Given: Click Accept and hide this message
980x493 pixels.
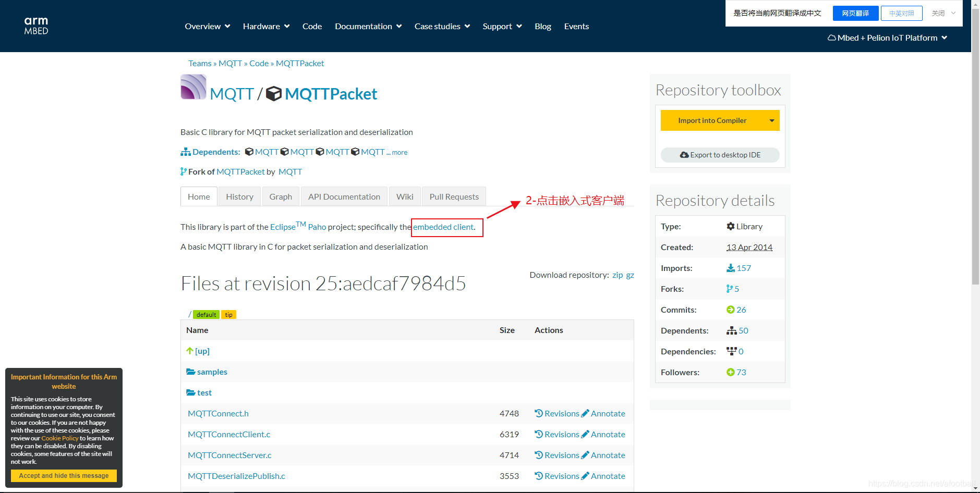Looking at the screenshot, I should coord(63,475).
